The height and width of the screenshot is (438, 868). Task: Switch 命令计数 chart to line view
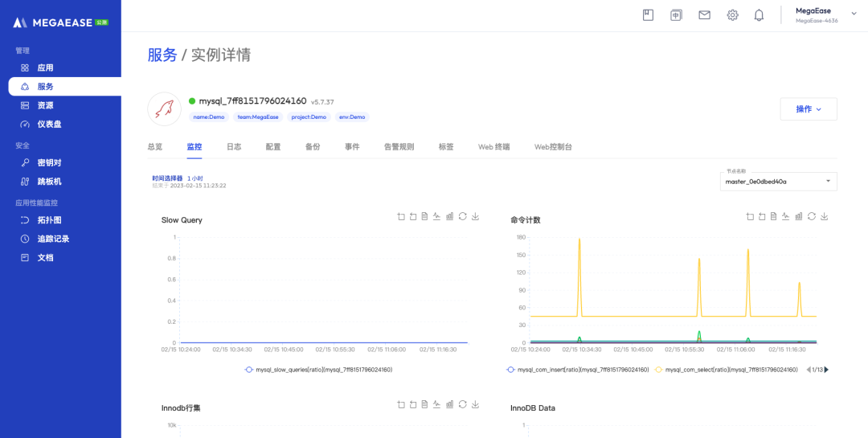(786, 216)
